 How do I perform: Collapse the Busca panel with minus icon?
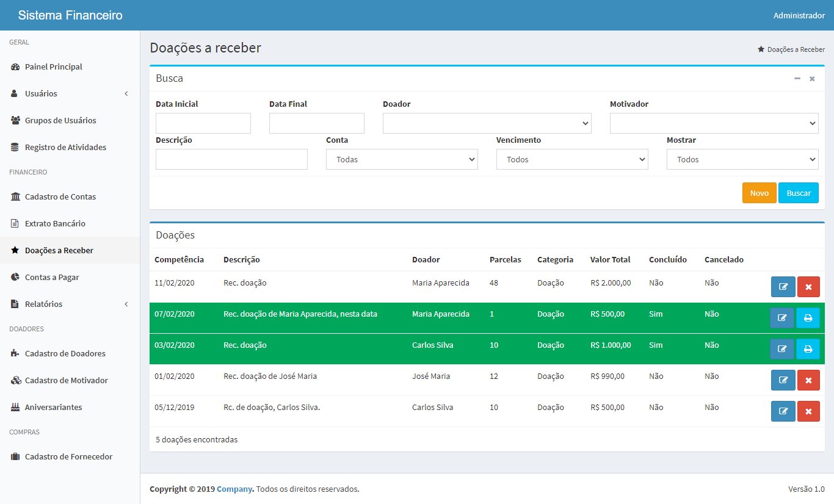pos(797,79)
